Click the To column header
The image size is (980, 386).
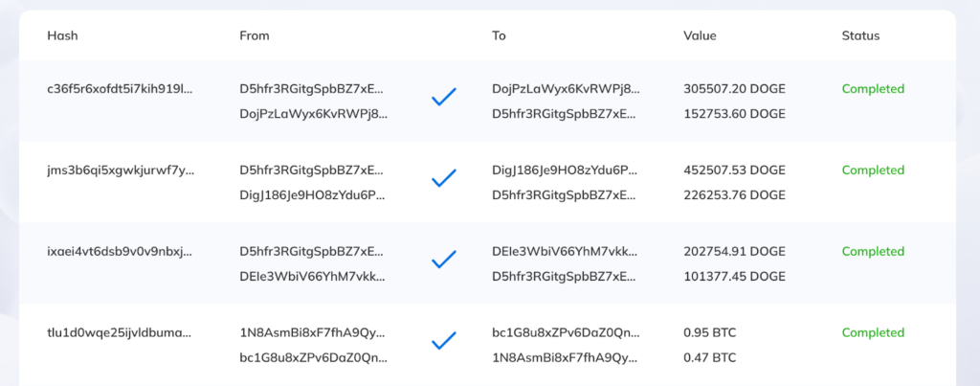pyautogui.click(x=499, y=35)
